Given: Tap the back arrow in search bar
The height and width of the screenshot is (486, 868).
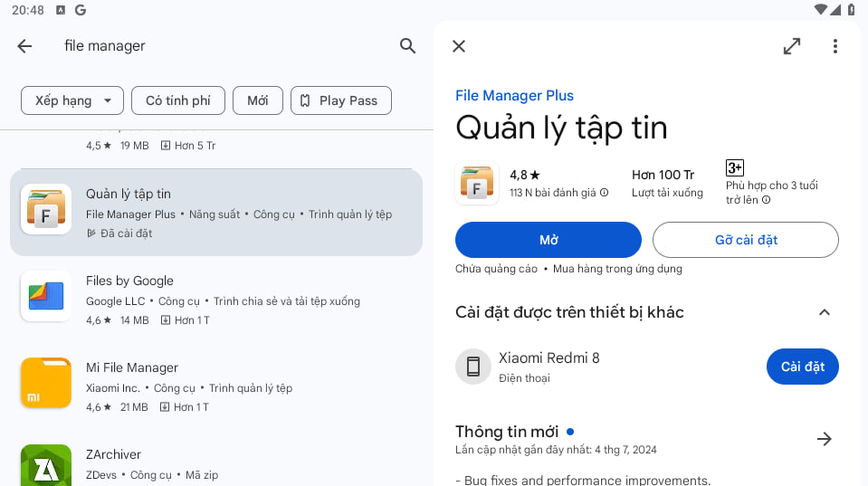Looking at the screenshot, I should click(24, 46).
